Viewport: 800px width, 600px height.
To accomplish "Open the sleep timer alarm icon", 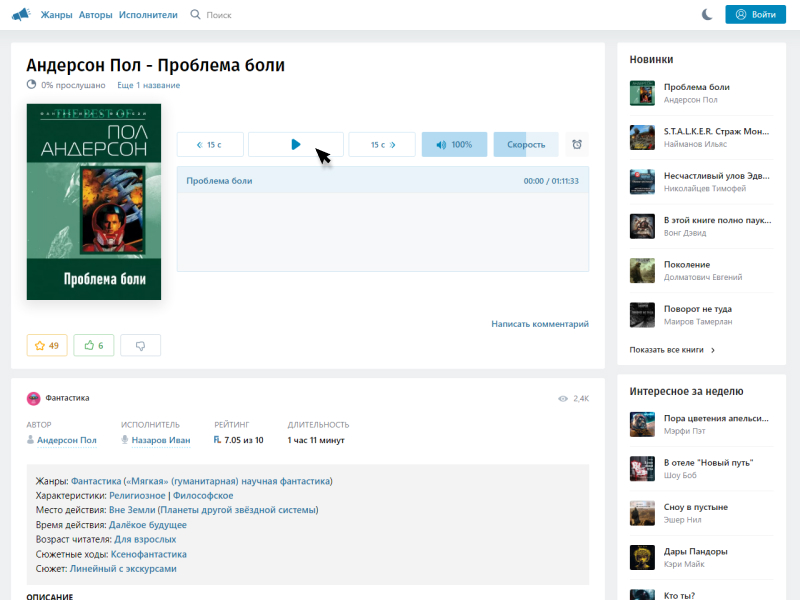I will pos(577,144).
